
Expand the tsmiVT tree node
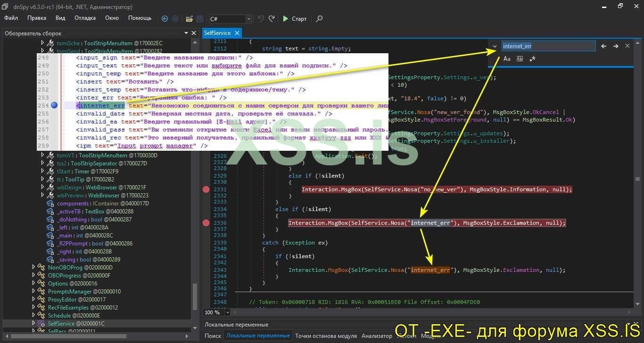(x=42, y=155)
